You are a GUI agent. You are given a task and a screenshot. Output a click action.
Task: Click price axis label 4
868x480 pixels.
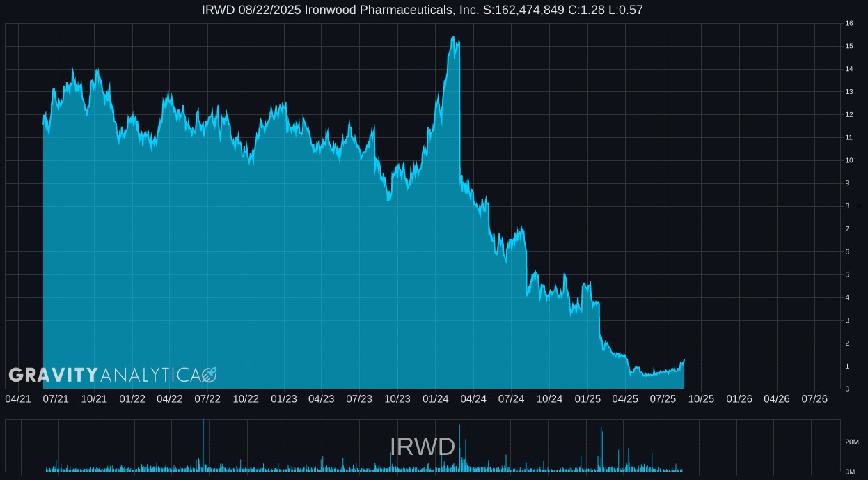tap(847, 297)
